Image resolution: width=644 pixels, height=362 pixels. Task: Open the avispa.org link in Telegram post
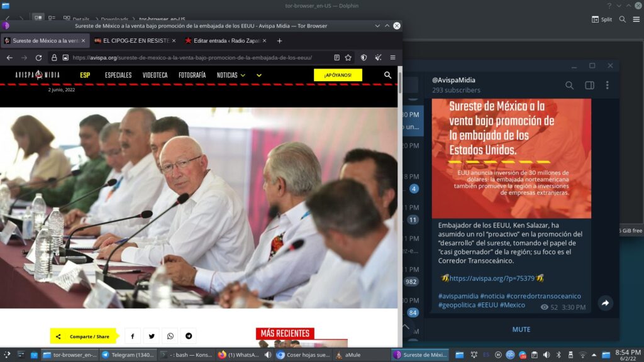tap(492, 278)
